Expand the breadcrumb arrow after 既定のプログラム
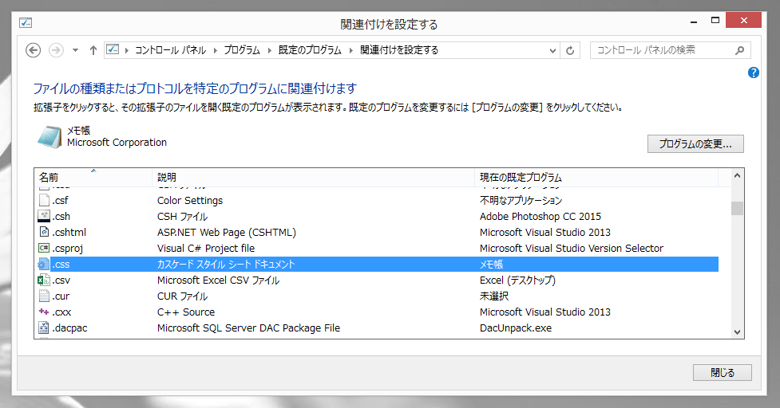Screen dimensions: 780x408 click(351, 50)
